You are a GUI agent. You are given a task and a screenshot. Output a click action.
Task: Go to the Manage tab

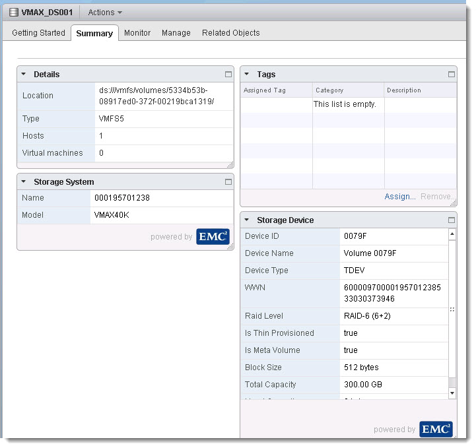tap(176, 33)
